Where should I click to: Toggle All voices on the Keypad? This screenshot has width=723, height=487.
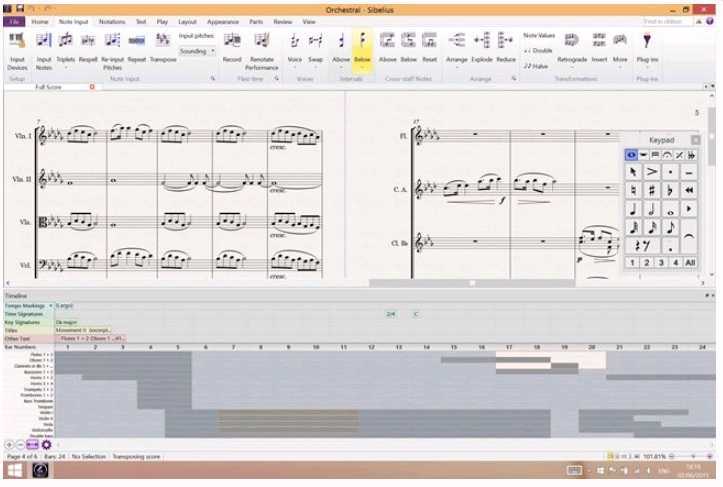pos(690,263)
